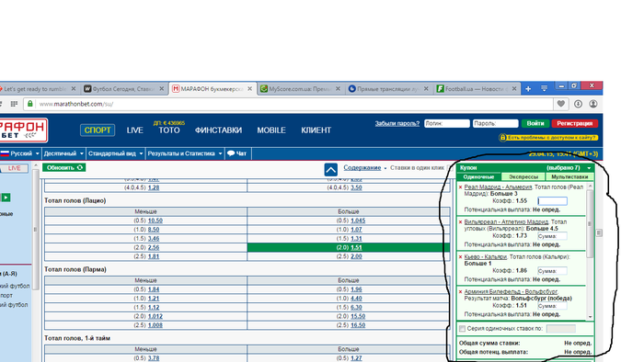644x362 pixels.
Task: Switch to the MyScore.com.ua browser tab
Action: click(x=301, y=88)
